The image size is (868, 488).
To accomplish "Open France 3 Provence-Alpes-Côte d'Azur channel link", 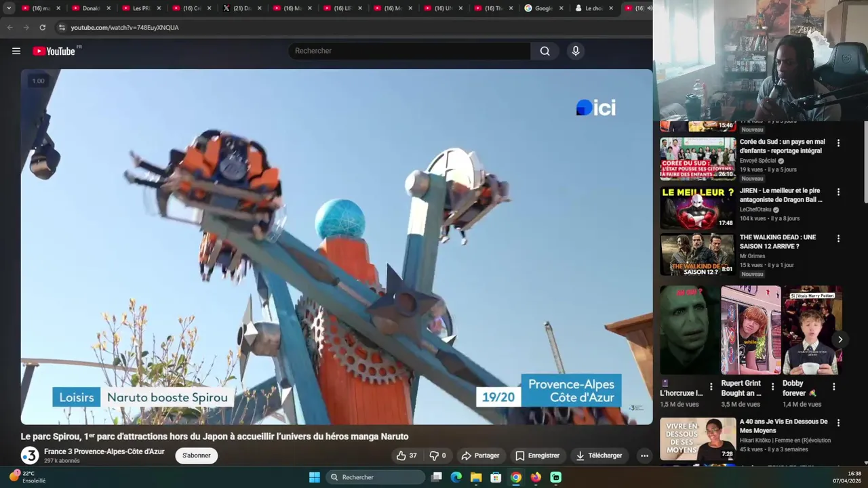I will 104,451.
